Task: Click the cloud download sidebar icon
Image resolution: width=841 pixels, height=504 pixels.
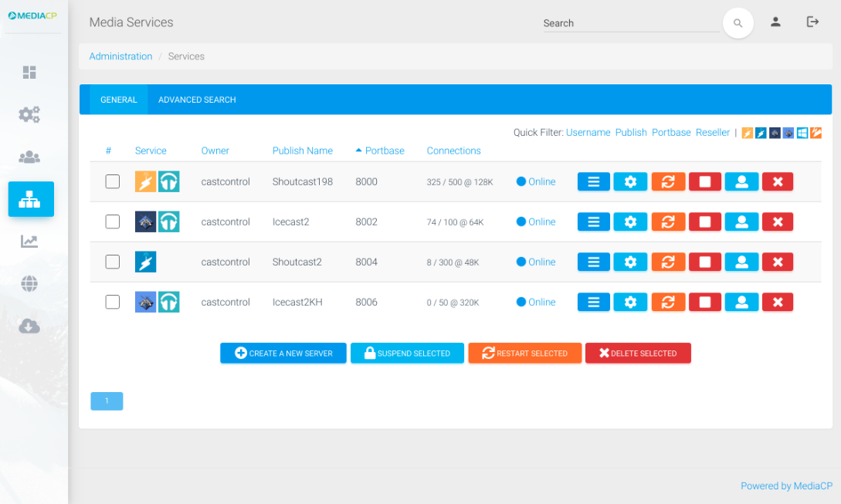Action: pos(29,326)
